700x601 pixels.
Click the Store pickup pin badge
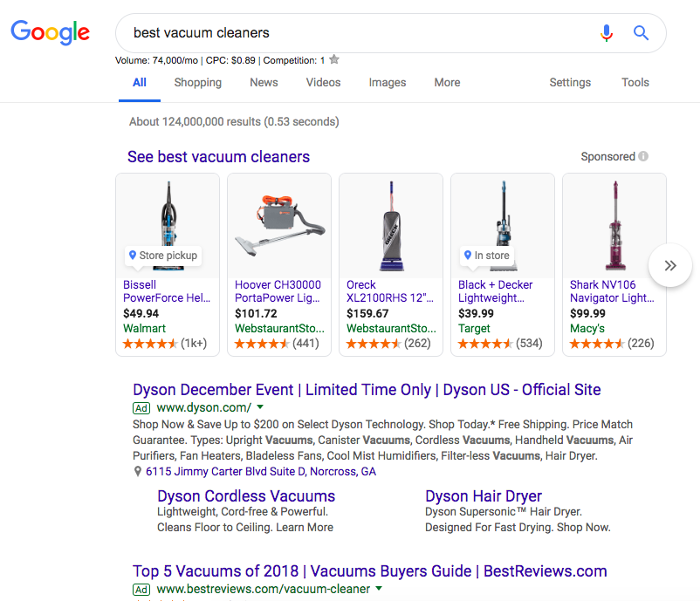(x=163, y=256)
